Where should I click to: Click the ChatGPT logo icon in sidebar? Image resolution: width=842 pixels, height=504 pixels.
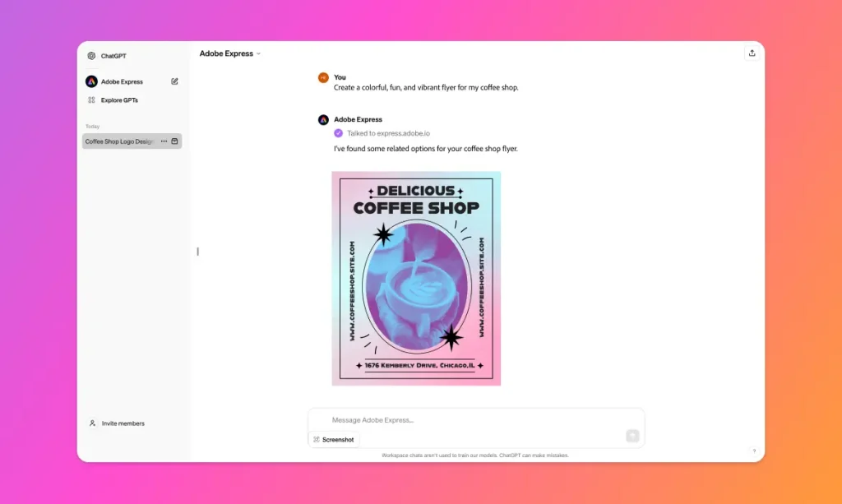[x=91, y=56]
